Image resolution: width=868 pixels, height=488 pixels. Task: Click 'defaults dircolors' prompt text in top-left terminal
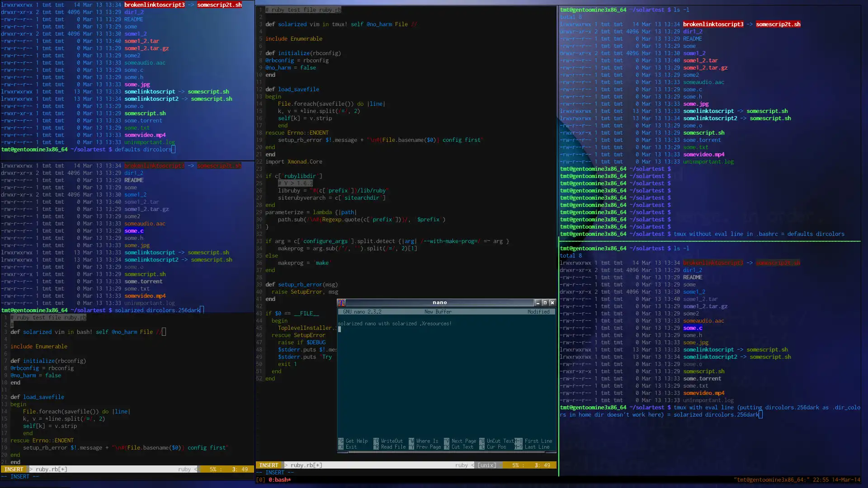[143, 150]
